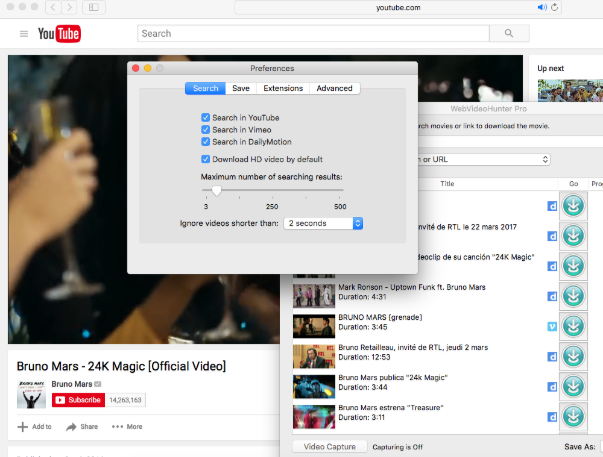
Task: Click the Vimeo source badge for grenade
Action: point(552,327)
